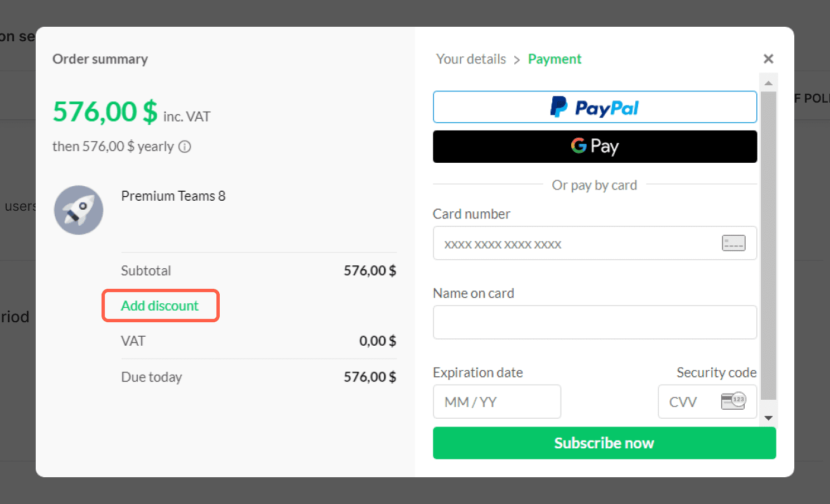
Task: Pay with the Google Pay button
Action: click(x=595, y=147)
